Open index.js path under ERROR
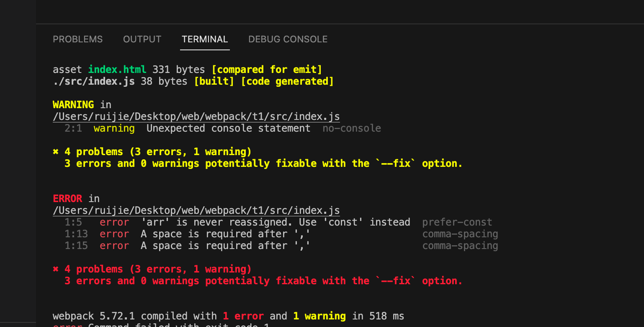Screen dimensions: 644x327 coord(196,210)
